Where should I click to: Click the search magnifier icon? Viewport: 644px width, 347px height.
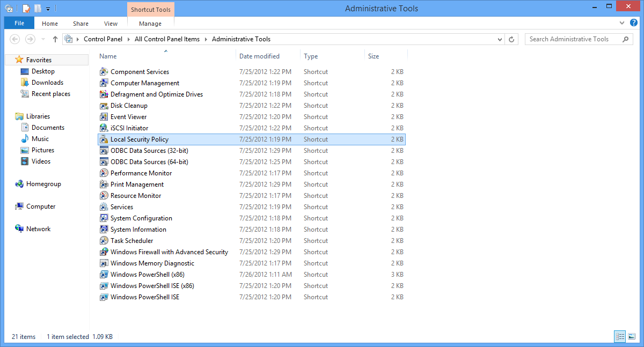coord(625,39)
